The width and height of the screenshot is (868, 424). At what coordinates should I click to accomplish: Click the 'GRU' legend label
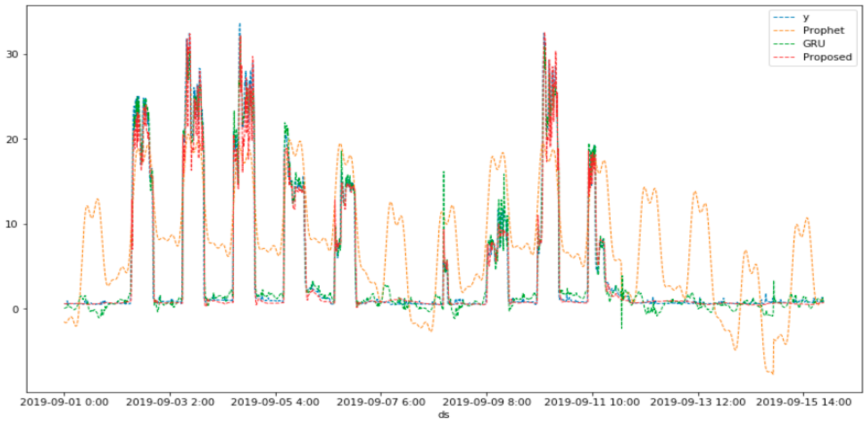click(x=814, y=44)
